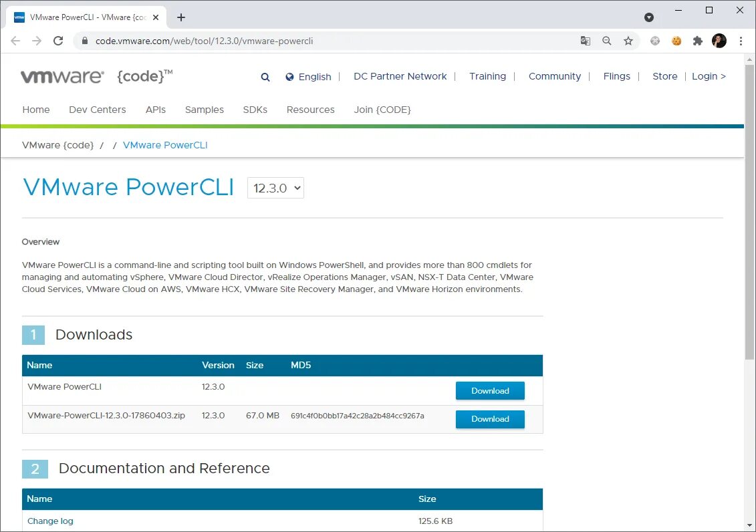Open the VMware PowerCLI breadcrumb link

tap(165, 145)
